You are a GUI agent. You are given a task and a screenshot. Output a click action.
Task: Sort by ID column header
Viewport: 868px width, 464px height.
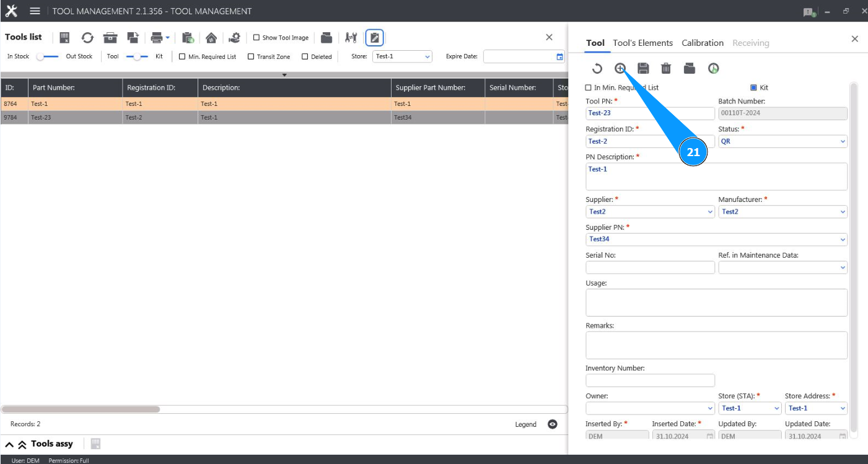(x=14, y=88)
